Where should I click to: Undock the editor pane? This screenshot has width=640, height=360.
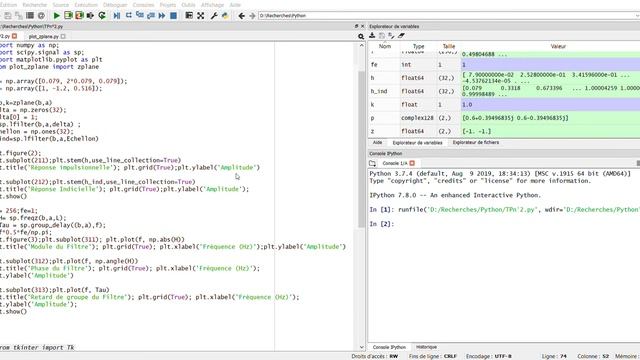click(x=356, y=26)
